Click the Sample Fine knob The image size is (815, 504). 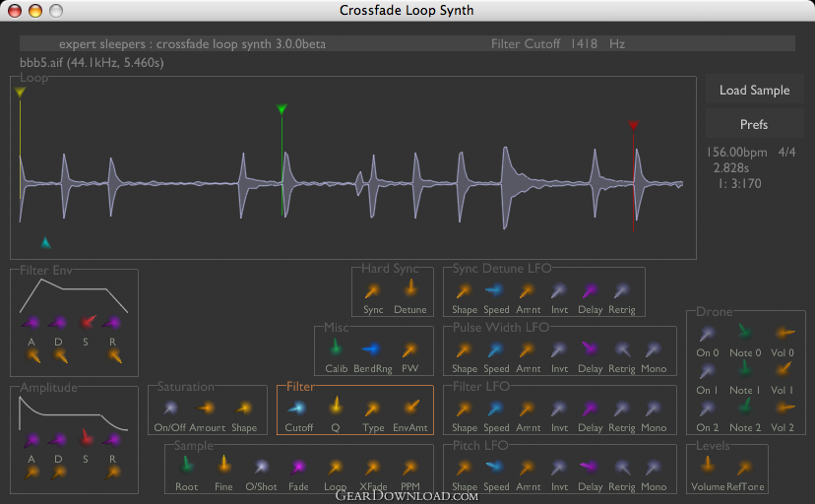[x=224, y=465]
